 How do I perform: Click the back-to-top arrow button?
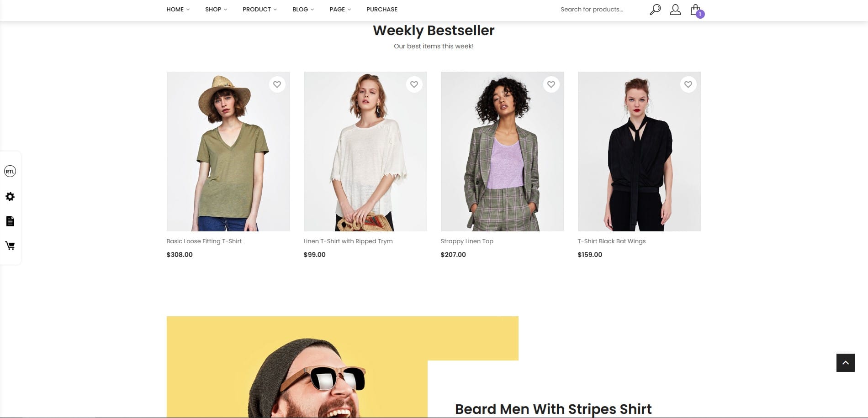pyautogui.click(x=845, y=363)
